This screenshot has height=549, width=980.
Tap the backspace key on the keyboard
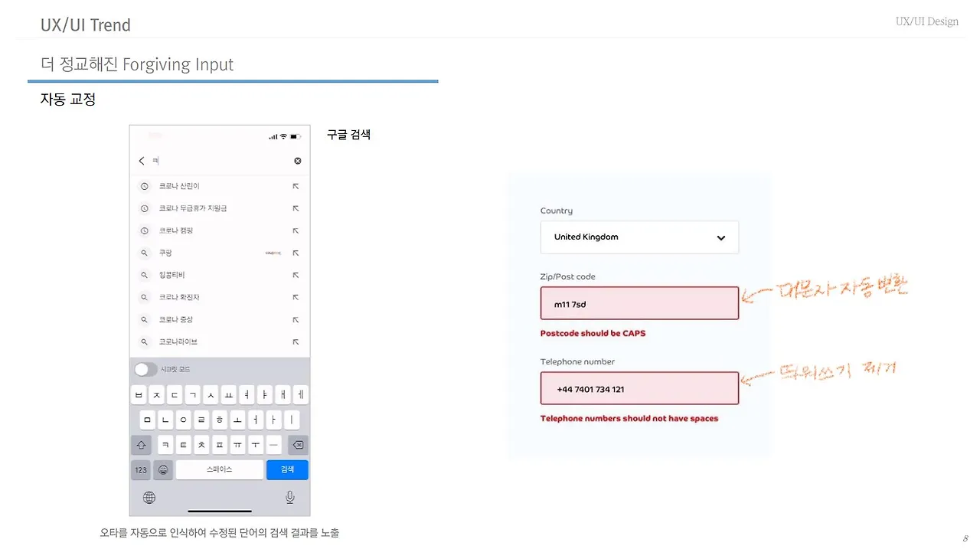pyautogui.click(x=298, y=445)
